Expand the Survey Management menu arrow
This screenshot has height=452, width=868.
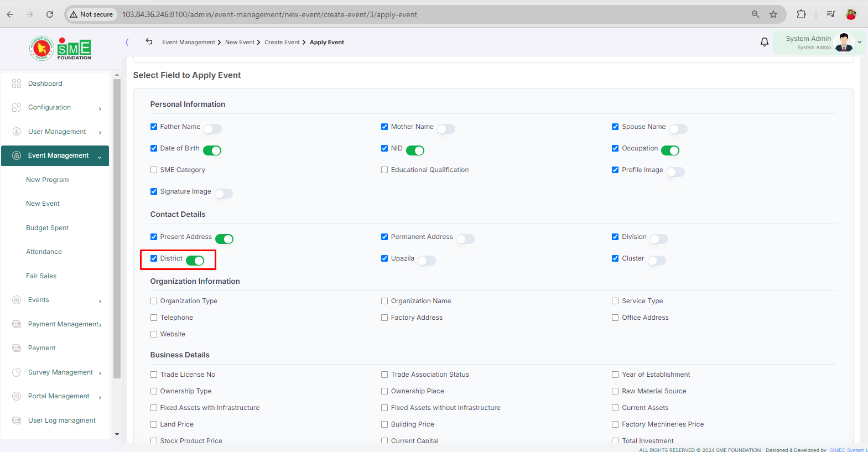[x=100, y=373]
